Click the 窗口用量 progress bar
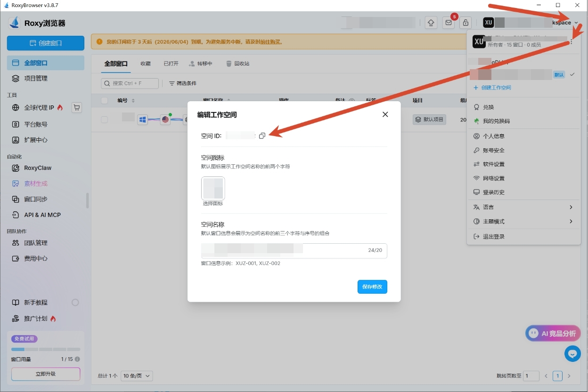 tap(46, 349)
